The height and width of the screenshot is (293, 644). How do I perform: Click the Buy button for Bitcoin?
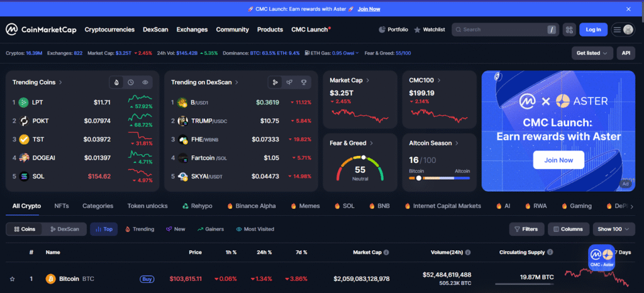(x=147, y=279)
